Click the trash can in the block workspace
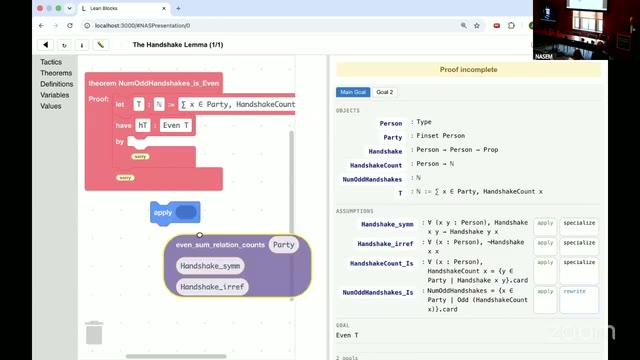640x360 pixels. [x=94, y=333]
